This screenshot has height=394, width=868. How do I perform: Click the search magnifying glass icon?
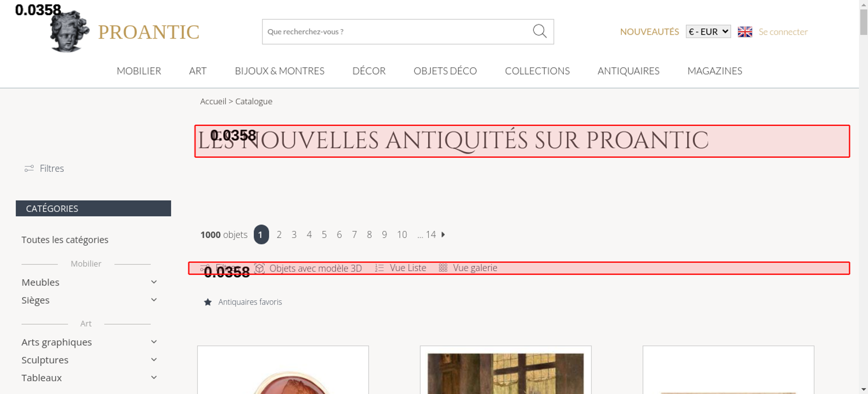[539, 31]
